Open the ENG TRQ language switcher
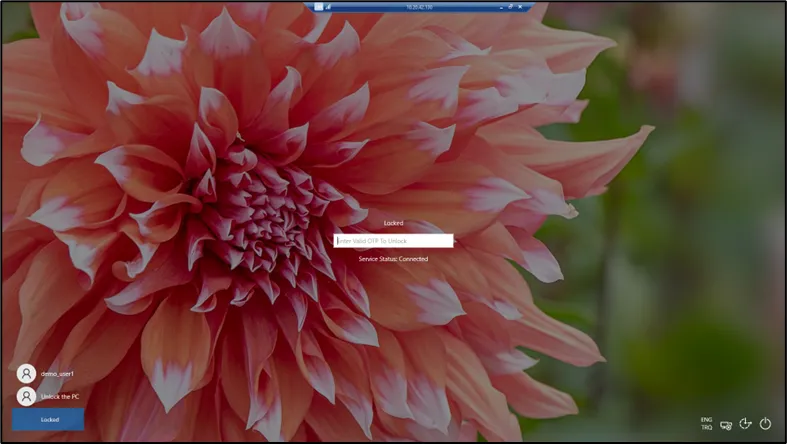787x444 pixels. (x=706, y=423)
